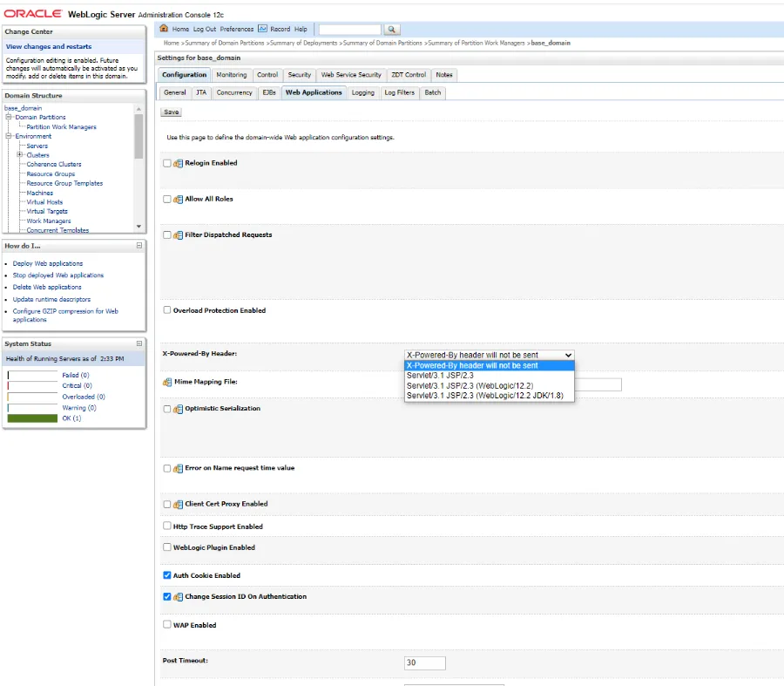Collapse the How do I panel
This screenshot has height=686, width=784.
pyautogui.click(x=139, y=246)
